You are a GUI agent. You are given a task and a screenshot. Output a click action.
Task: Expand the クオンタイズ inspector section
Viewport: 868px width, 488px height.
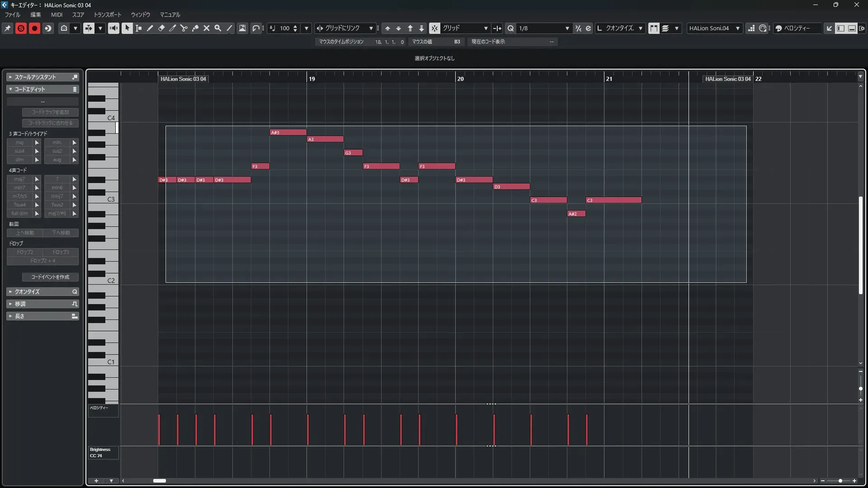coord(42,292)
